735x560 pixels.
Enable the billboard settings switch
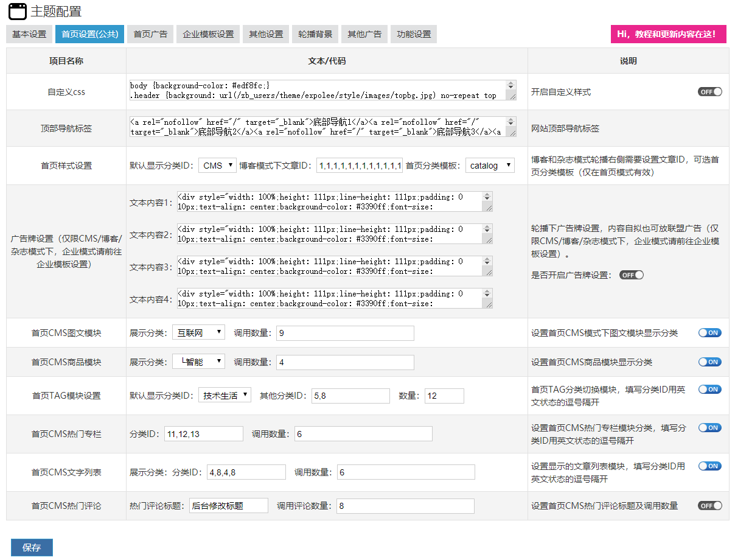(631, 275)
